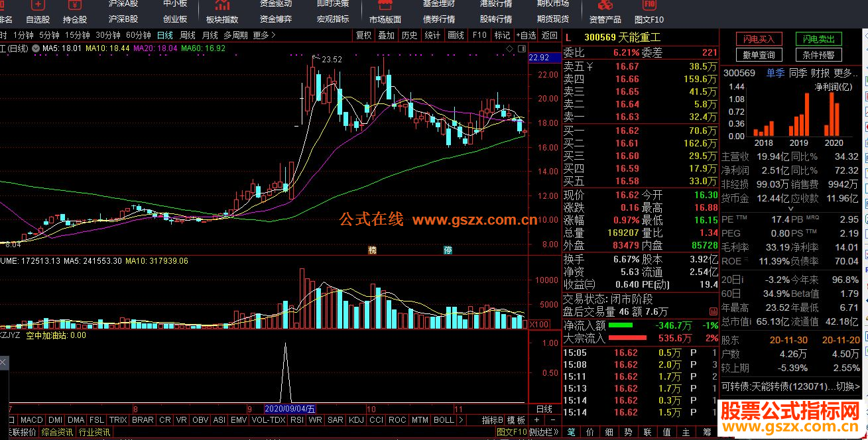
Task: Select the MACD indicator tab
Action: tap(31, 420)
